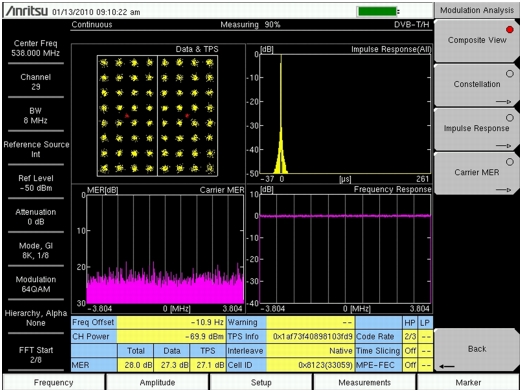Select the Center Freq 538.000 MHz field
The height and width of the screenshot is (391, 521).
pyautogui.click(x=36, y=48)
